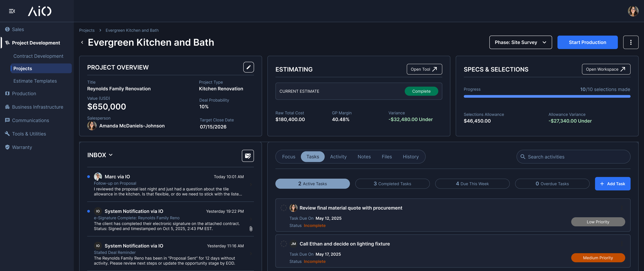Click the Tools & Utilities wrench icon
This screenshot has width=644, height=271.
coord(7,134)
